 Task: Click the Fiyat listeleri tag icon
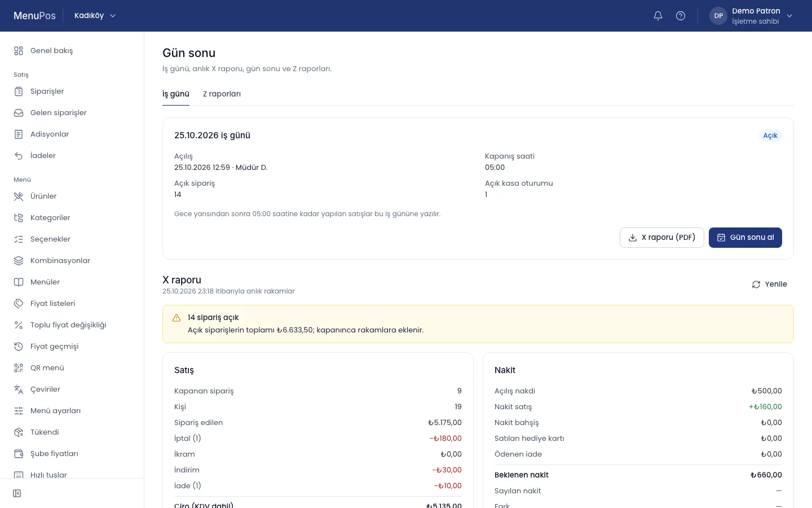point(19,304)
